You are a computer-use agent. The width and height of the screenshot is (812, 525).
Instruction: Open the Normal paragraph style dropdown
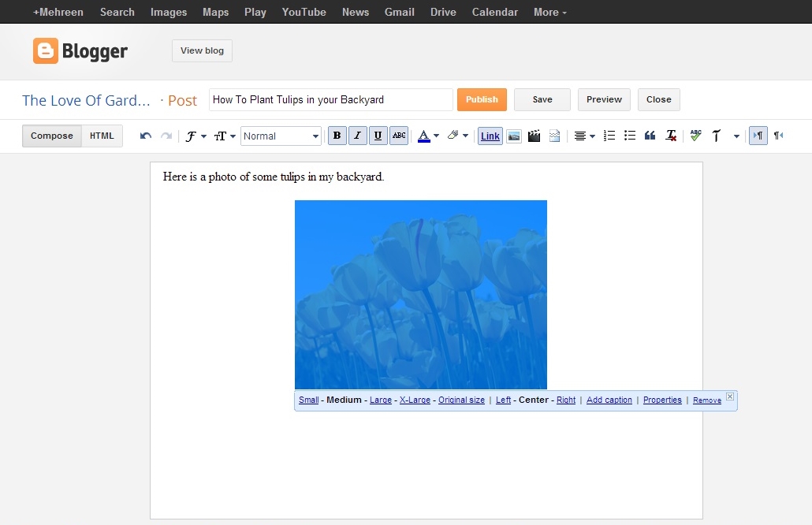pos(281,136)
